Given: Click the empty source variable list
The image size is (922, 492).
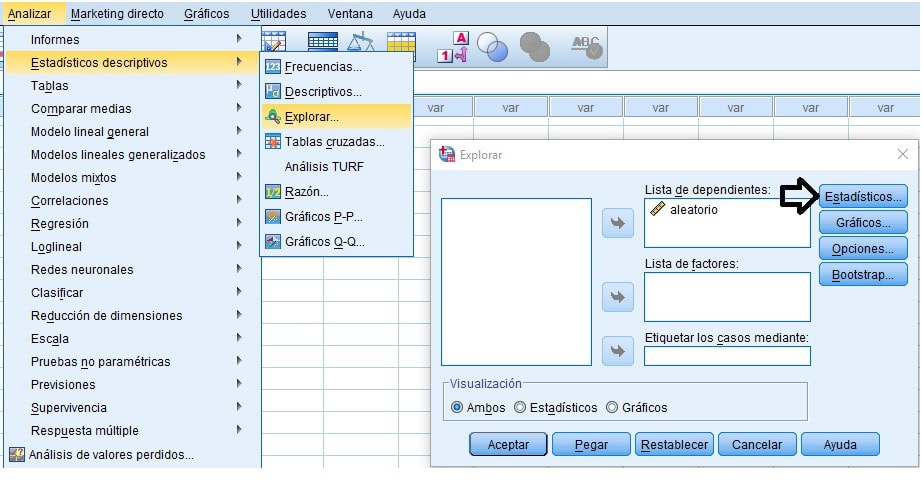Looking at the screenshot, I should (x=516, y=282).
